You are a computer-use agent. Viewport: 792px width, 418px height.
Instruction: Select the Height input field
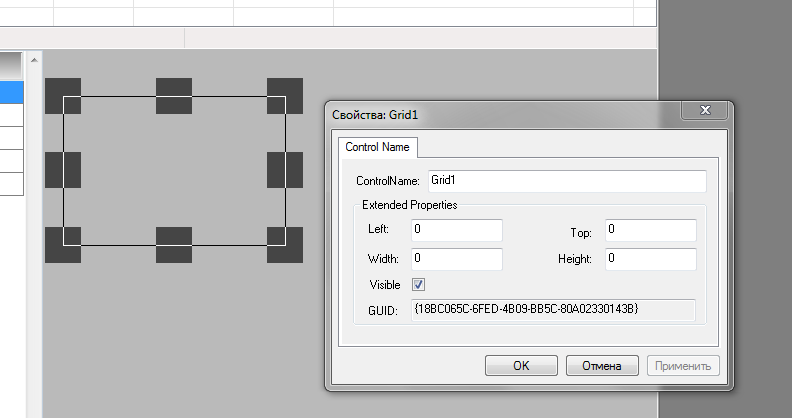tap(649, 259)
